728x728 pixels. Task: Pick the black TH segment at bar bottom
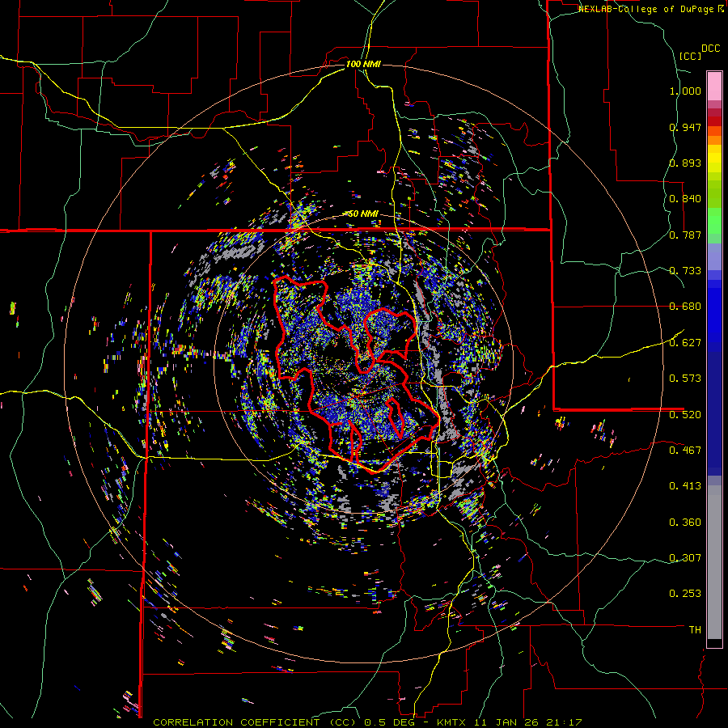point(714,643)
